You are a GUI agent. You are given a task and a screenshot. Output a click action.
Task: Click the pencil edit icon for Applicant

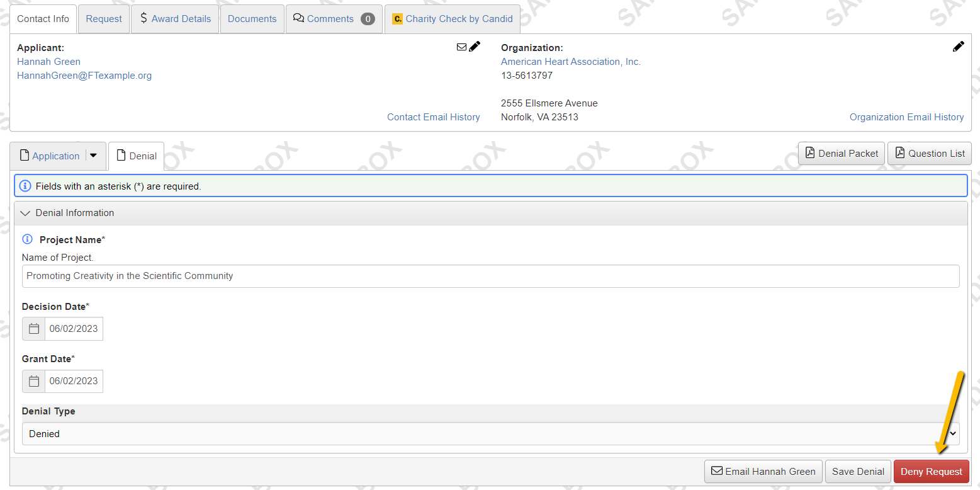[x=475, y=45]
